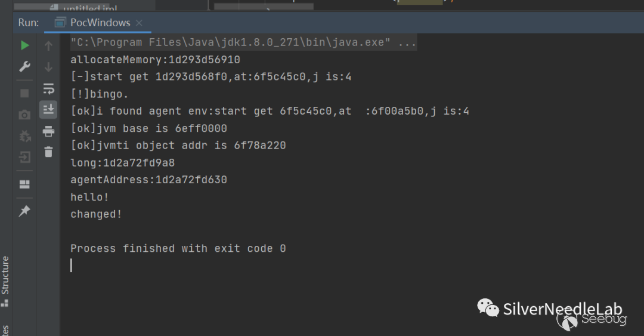
Task: Expand the folded java.exe command line
Action: [x=407, y=43]
